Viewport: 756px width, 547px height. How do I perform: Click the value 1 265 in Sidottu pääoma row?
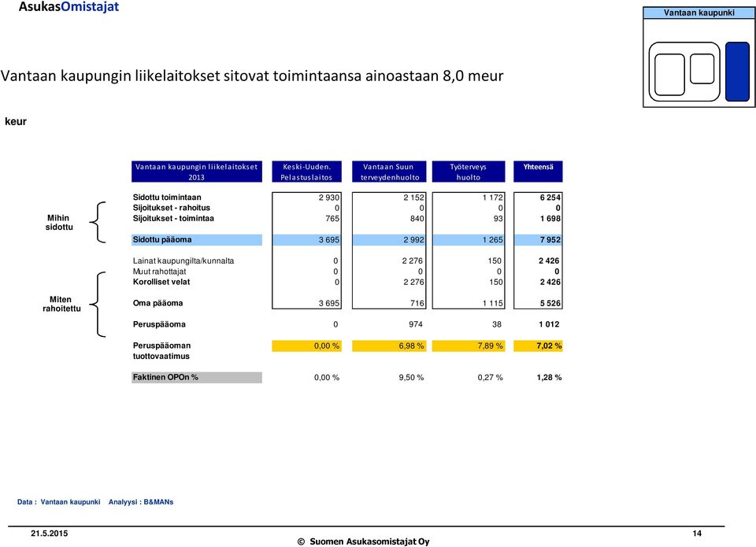tap(493, 239)
